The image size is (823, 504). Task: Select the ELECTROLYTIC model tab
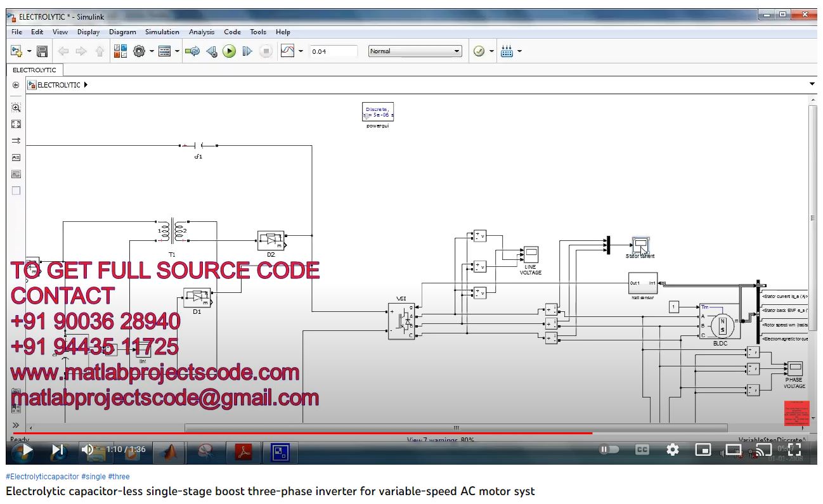34,70
